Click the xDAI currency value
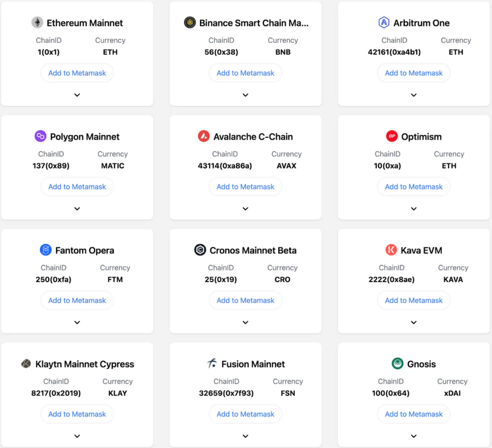The height and width of the screenshot is (448, 492). 452,393
